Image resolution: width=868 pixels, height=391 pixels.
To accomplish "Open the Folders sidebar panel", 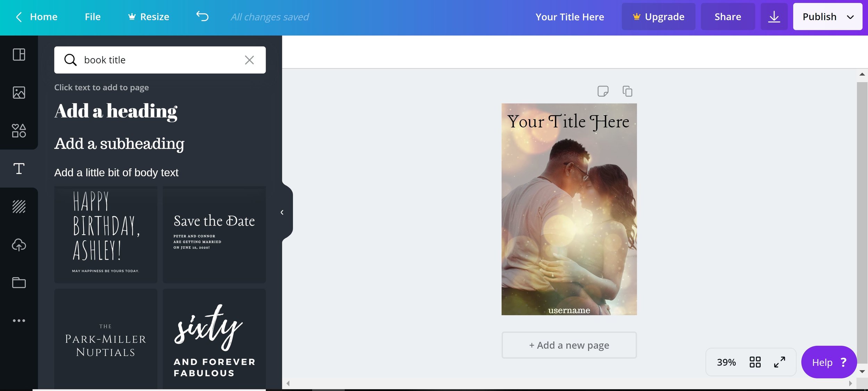I will (x=19, y=283).
